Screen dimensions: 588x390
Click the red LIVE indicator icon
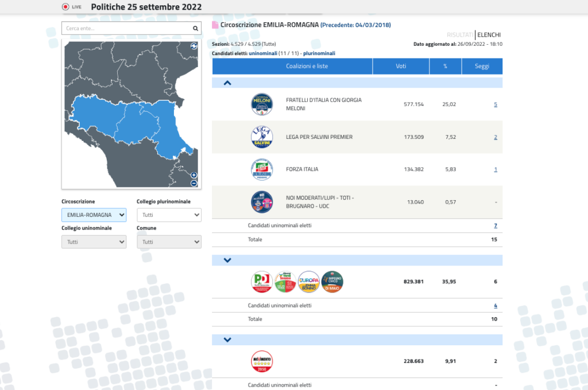coord(65,7)
